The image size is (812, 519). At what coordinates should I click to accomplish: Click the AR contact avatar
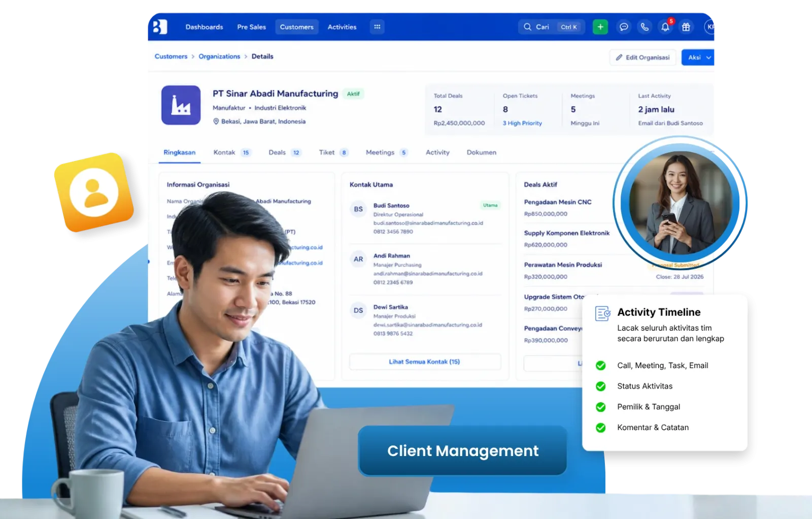(x=358, y=259)
